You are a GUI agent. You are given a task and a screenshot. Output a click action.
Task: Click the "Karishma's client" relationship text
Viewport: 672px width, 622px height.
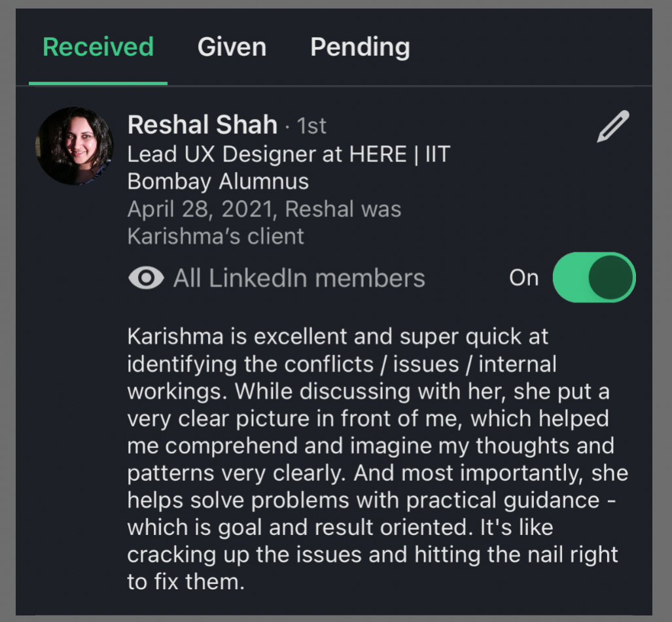[216, 236]
